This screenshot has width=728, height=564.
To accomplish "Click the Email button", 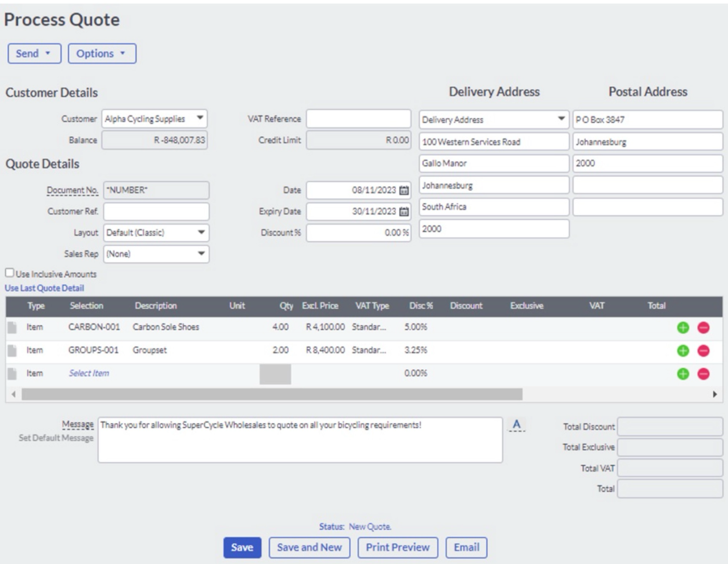I will point(466,547).
